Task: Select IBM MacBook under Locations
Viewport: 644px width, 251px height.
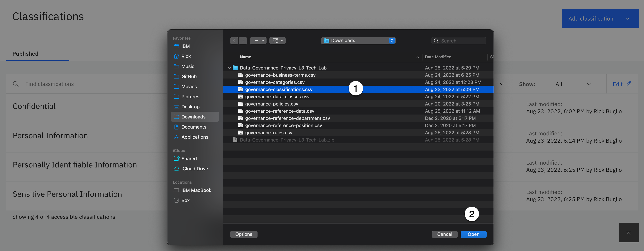Action: coord(196,190)
